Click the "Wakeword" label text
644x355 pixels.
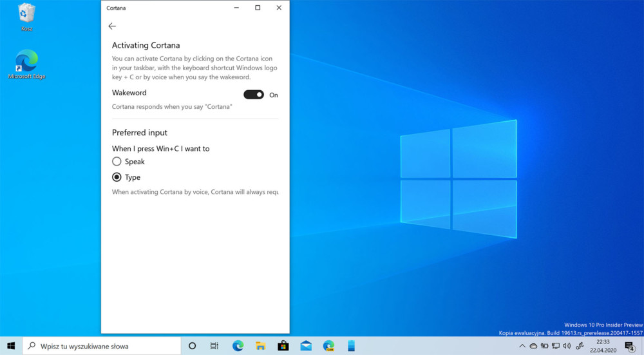coord(129,93)
